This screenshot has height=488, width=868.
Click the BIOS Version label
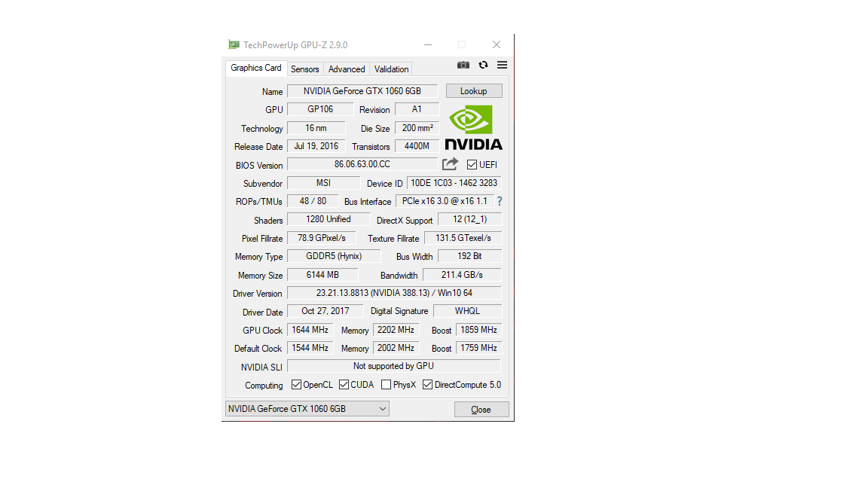259,166
